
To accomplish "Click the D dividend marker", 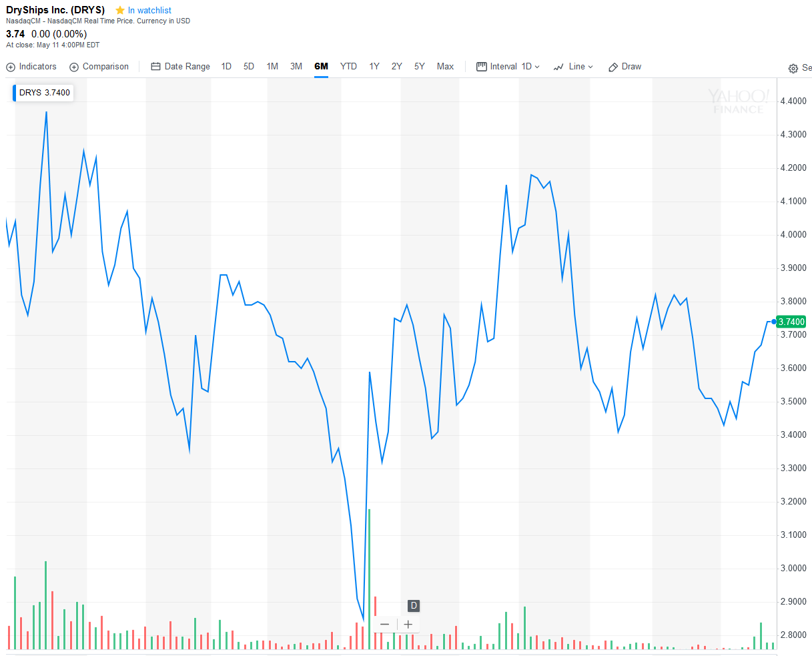I will coord(414,606).
